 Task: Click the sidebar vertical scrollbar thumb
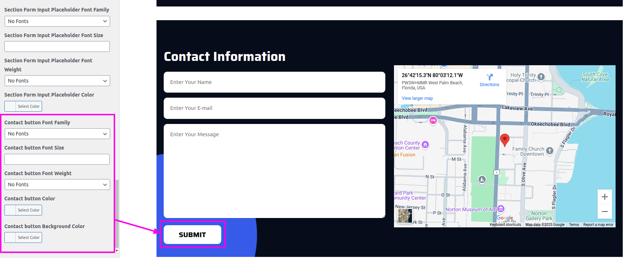(x=117, y=214)
